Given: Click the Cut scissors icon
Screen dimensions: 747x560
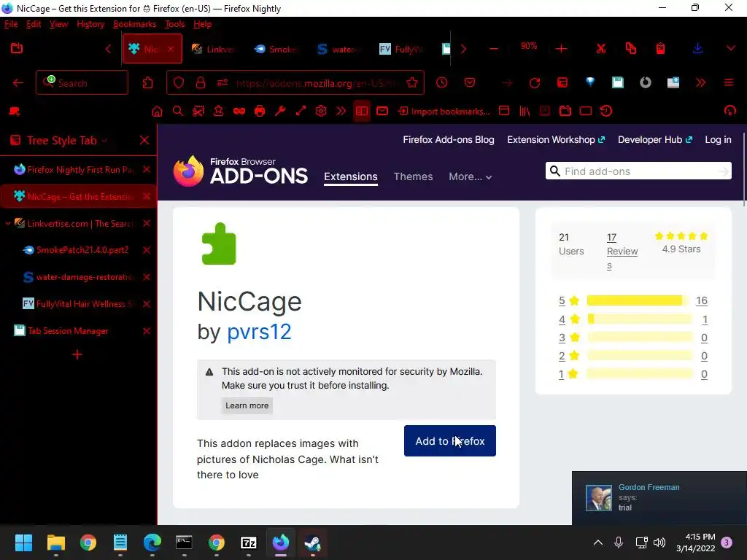Looking at the screenshot, I should [x=601, y=49].
